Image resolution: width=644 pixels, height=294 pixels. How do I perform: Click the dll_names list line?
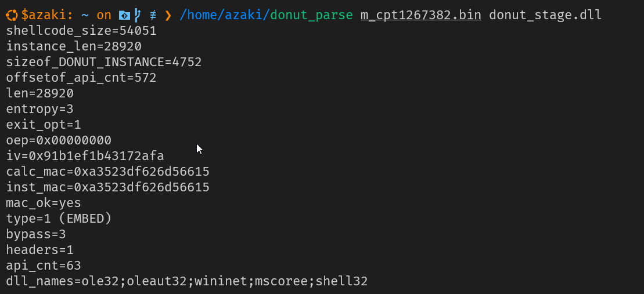(x=187, y=281)
